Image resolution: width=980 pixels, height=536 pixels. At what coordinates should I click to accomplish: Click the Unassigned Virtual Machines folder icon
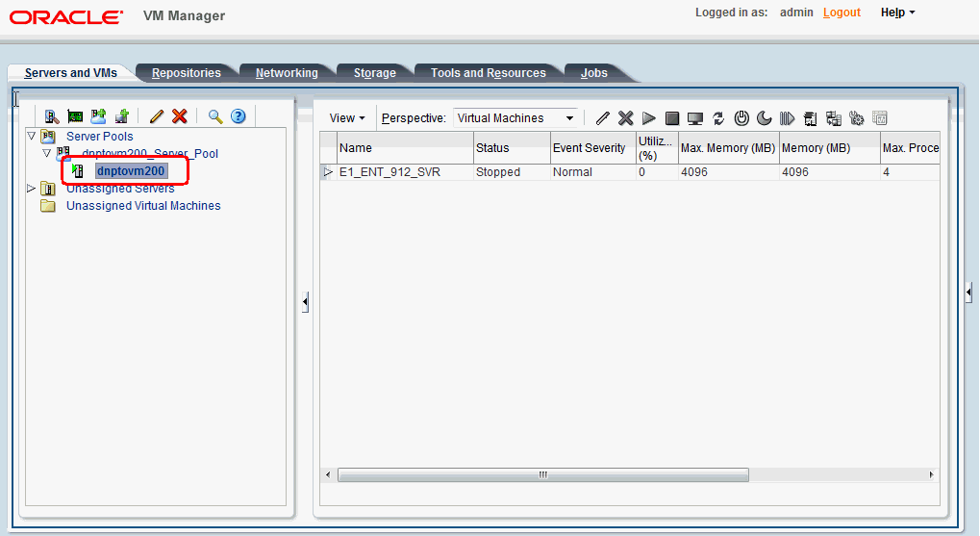pos(48,206)
